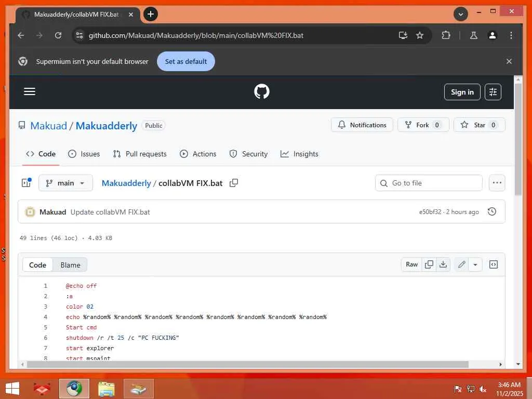The image size is (532, 399).
Task: Fork this repository
Action: 423,125
